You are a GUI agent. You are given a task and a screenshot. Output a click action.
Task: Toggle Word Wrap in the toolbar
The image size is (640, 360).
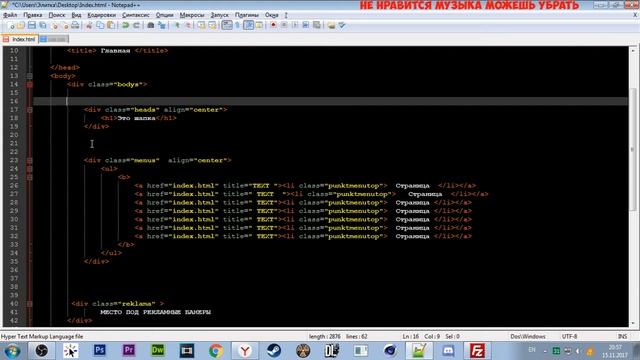227,25
